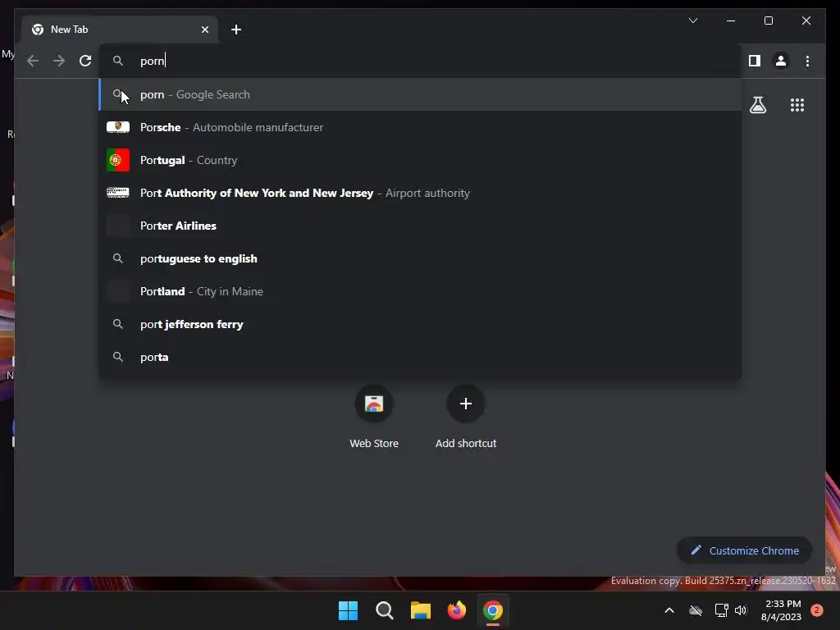The width and height of the screenshot is (840, 630).
Task: Select Porsche automobile manufacturer suggestion
Action: tap(420, 127)
